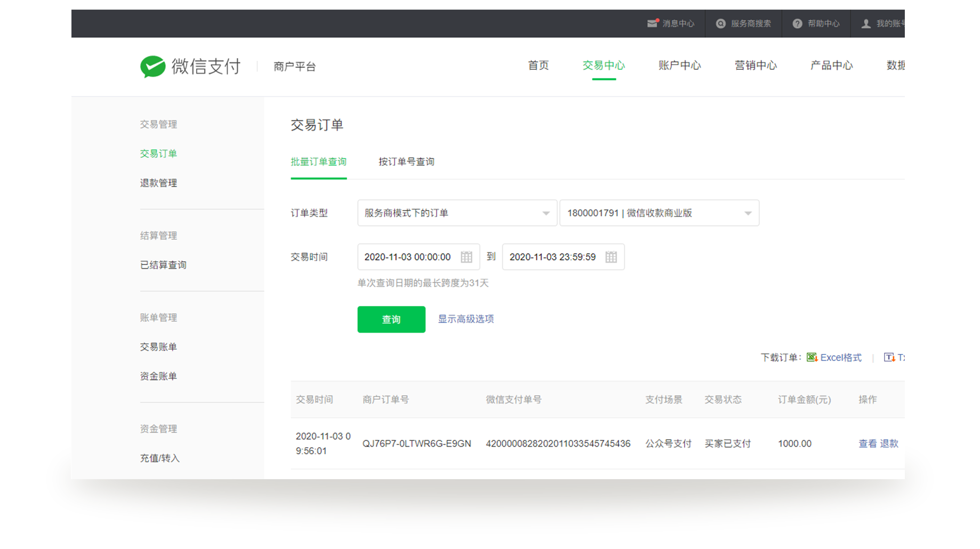Switch to 按订单号查询 tab
980x549 pixels.
tap(407, 162)
